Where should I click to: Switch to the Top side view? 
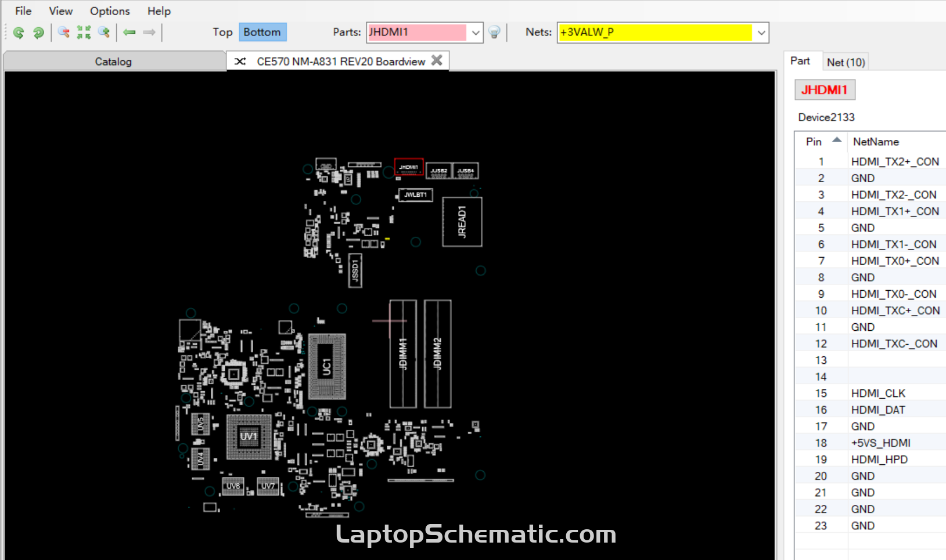[x=222, y=32]
